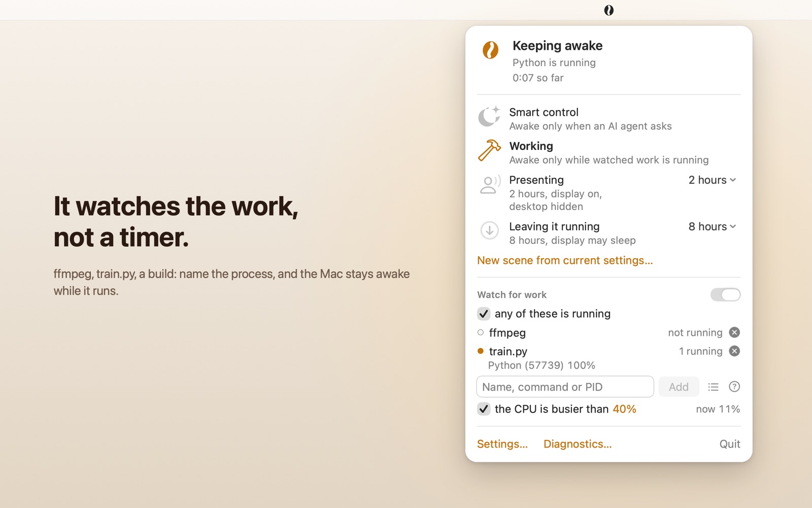Screen dimensions: 812x508
Task: Open the running processes list icon
Action: (x=713, y=387)
